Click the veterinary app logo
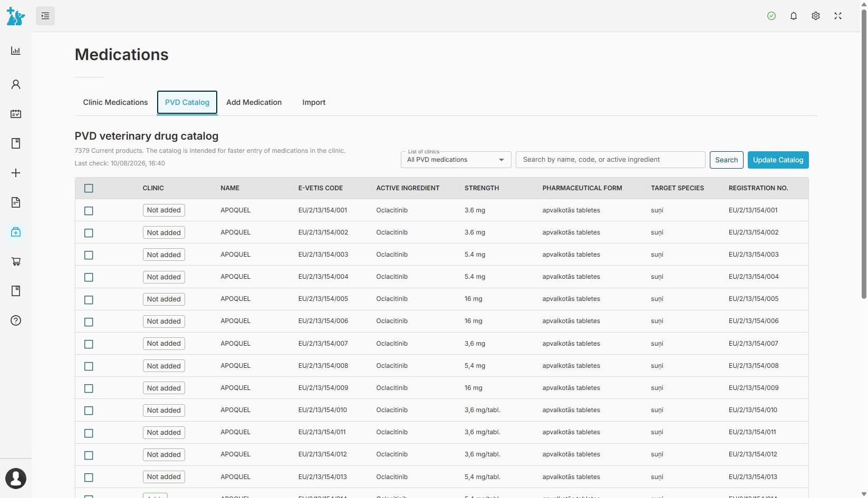The height and width of the screenshot is (498, 868). point(16,16)
